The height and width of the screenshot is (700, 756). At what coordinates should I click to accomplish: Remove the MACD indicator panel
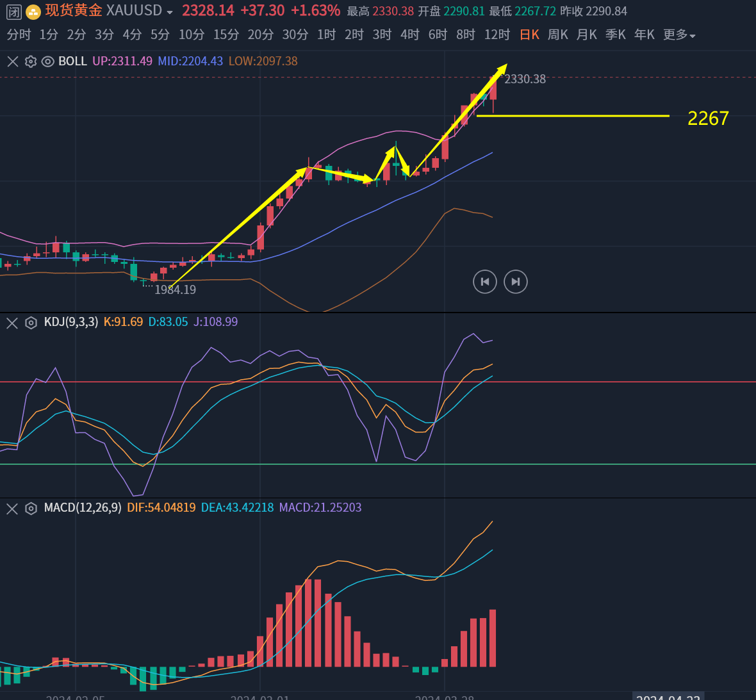12,509
